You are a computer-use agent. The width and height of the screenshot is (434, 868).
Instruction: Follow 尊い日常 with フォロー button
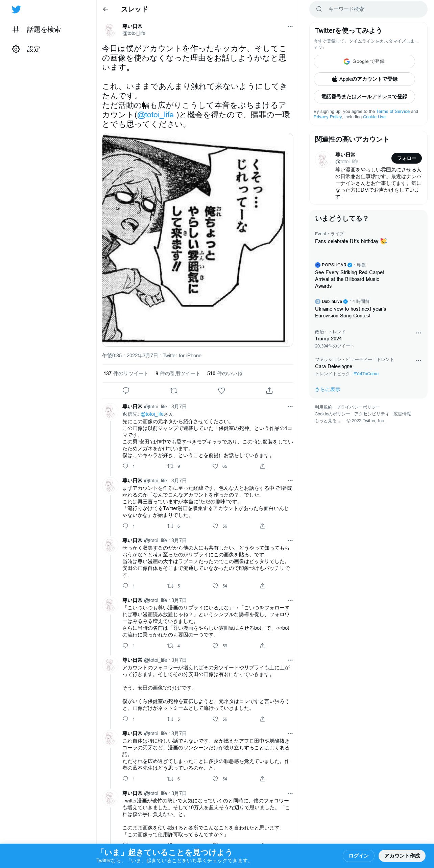click(406, 158)
